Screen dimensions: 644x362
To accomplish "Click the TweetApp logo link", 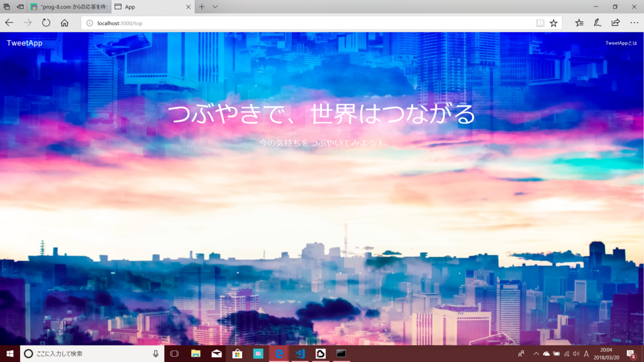I will point(25,43).
